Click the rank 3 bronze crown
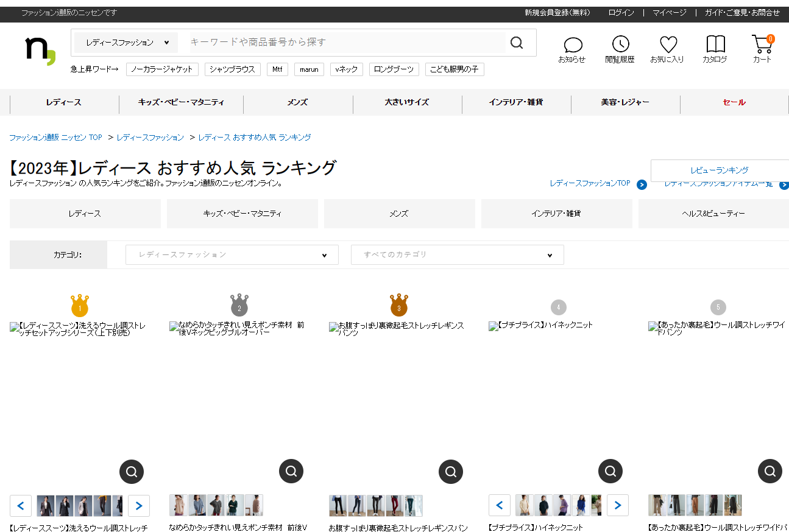The height and width of the screenshot is (532, 789). click(399, 305)
